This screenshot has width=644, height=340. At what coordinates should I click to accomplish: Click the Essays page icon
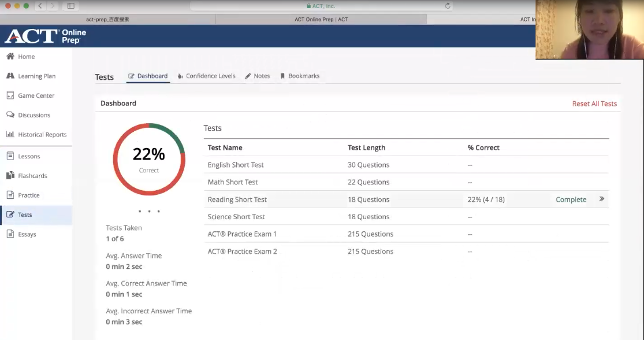(x=10, y=234)
